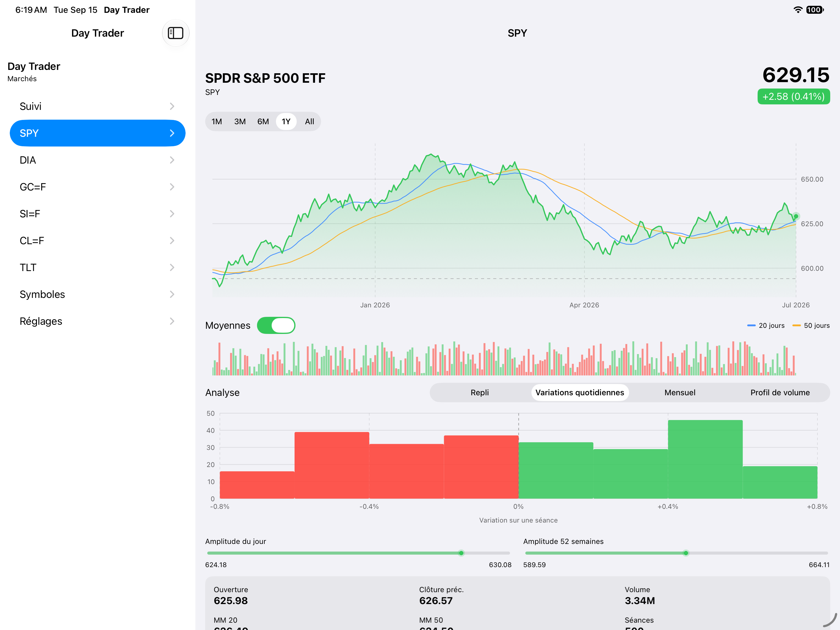This screenshot has height=630, width=840.
Task: Click the 664.11 yearly high value
Action: pyautogui.click(x=819, y=565)
